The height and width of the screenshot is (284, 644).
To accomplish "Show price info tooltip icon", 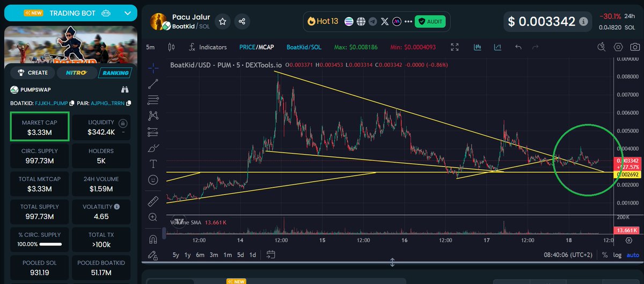I will tap(584, 21).
